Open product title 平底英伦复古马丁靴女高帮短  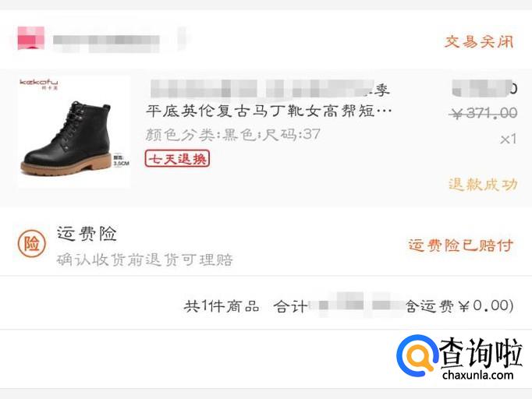click(x=268, y=111)
